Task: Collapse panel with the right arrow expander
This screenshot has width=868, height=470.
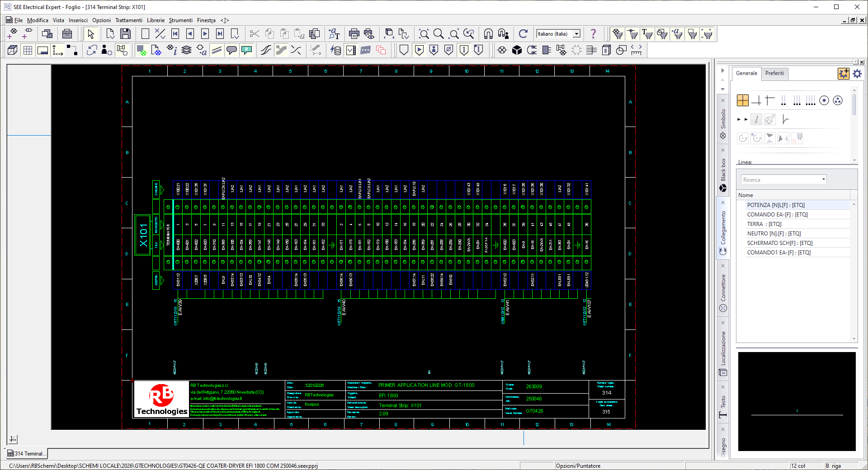Action: point(723,70)
